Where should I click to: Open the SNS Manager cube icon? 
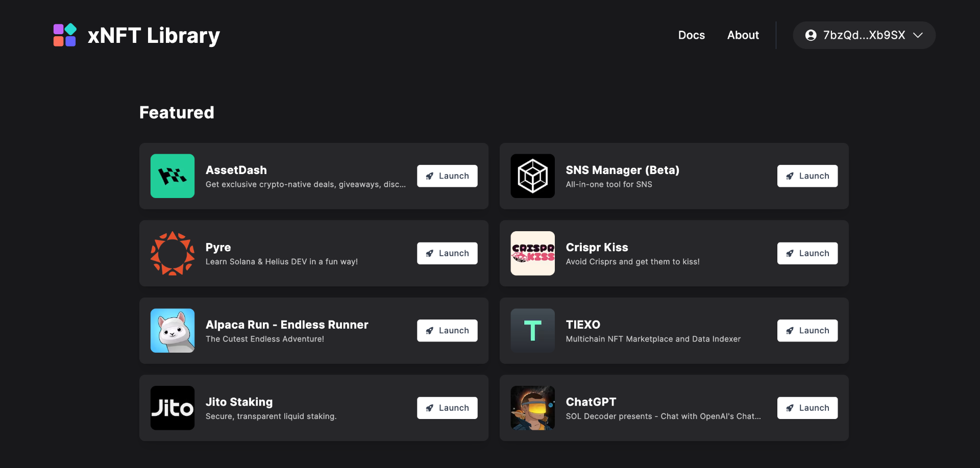533,176
